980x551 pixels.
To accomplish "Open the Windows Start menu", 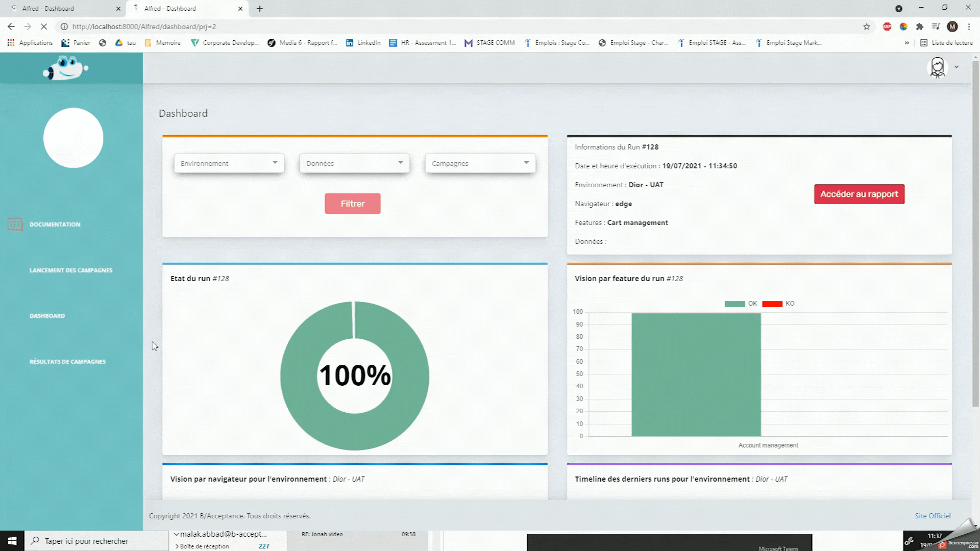I will coord(12,541).
